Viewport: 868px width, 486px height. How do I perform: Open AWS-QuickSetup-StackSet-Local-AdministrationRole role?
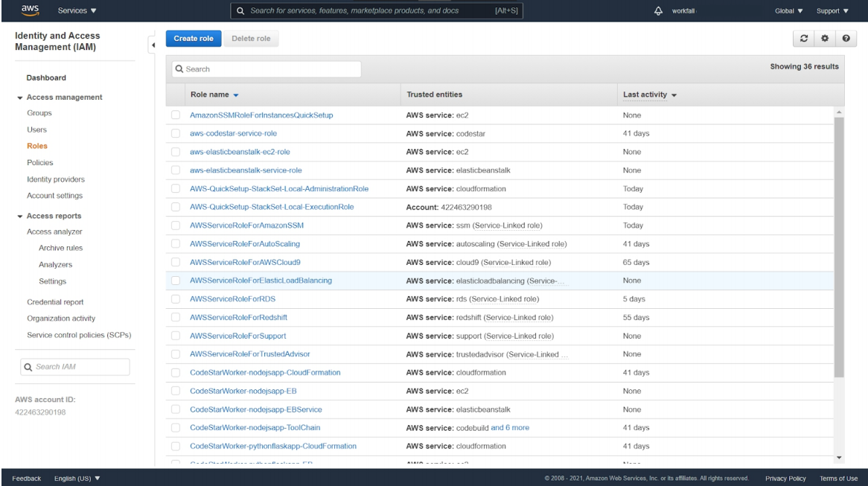(279, 189)
